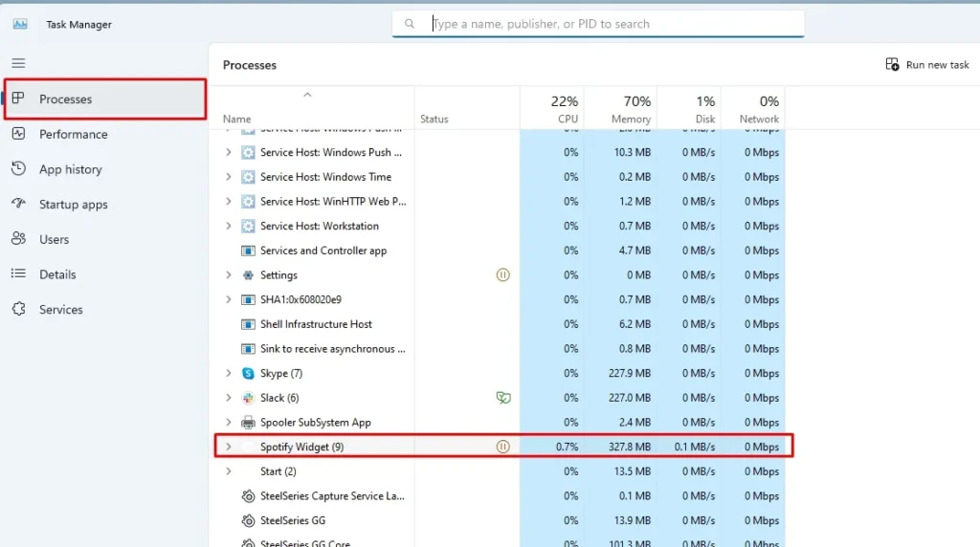Expand the Service Host: Windows Time row

[228, 177]
